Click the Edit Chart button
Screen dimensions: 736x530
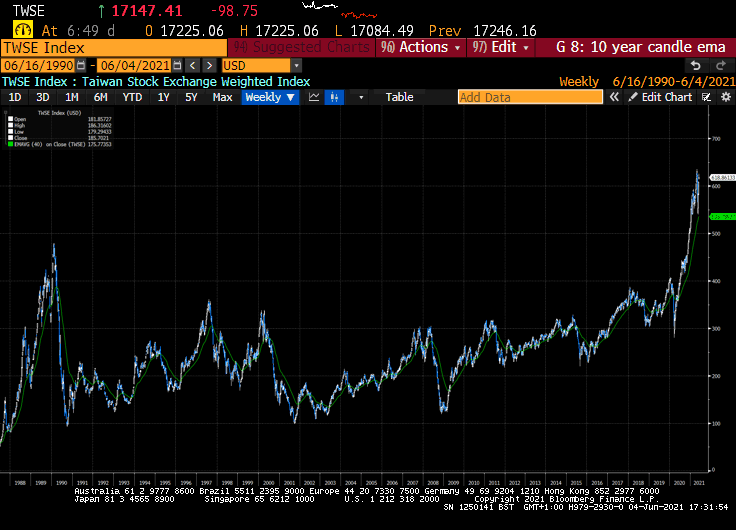pos(660,97)
